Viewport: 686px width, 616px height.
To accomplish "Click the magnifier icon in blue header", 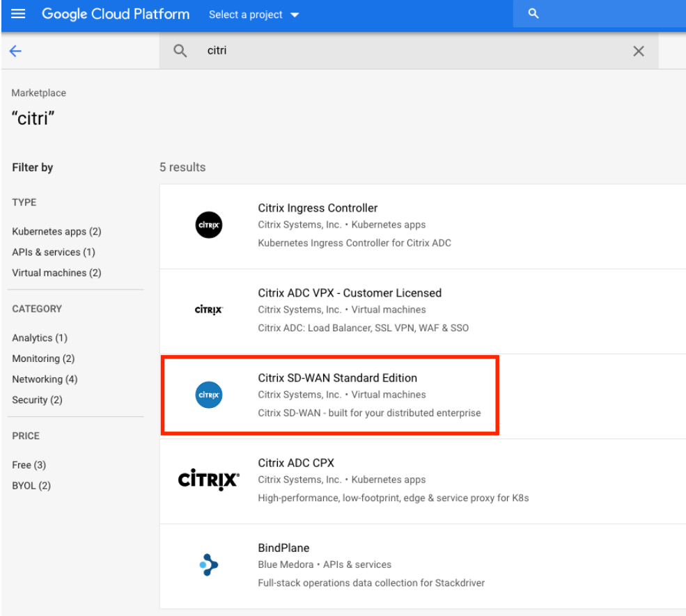I will (533, 13).
